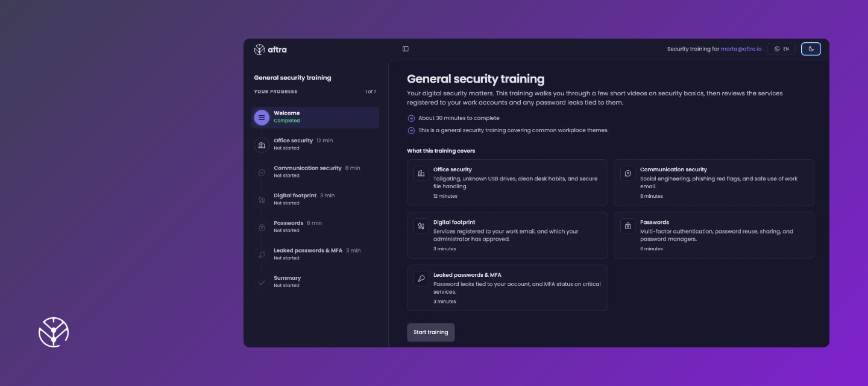Open the EN language selector
The width and height of the screenshot is (868, 386).
pos(781,49)
